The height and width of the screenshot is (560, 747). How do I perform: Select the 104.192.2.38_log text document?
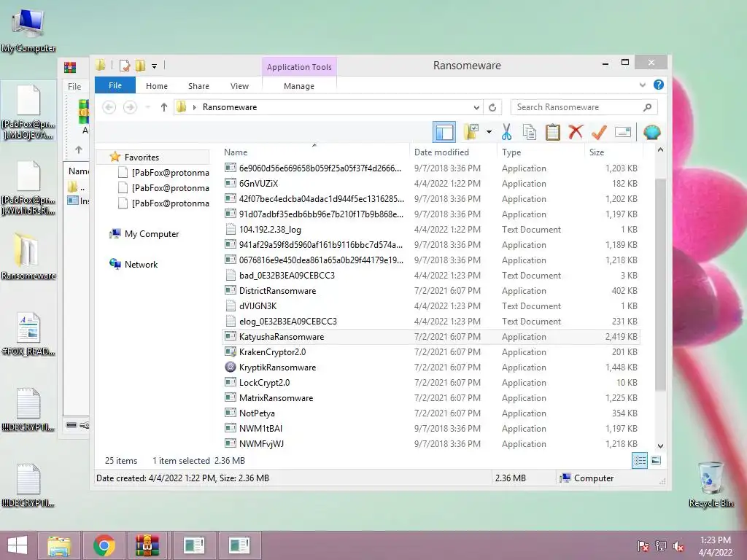[270, 230]
